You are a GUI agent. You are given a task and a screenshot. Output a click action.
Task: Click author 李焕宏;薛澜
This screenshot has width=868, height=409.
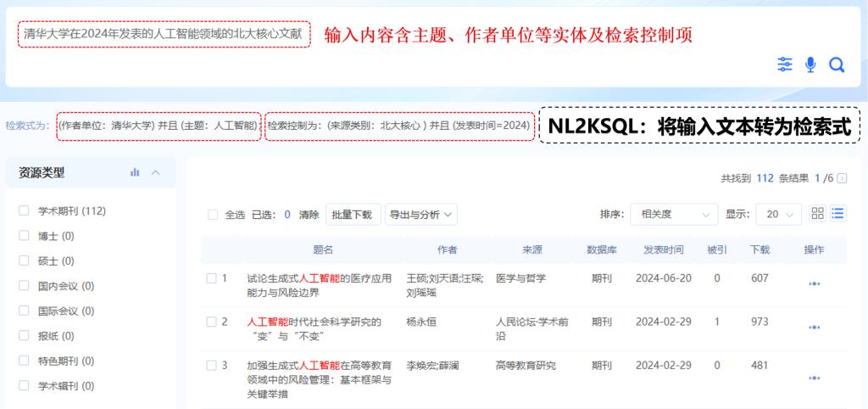click(x=432, y=365)
